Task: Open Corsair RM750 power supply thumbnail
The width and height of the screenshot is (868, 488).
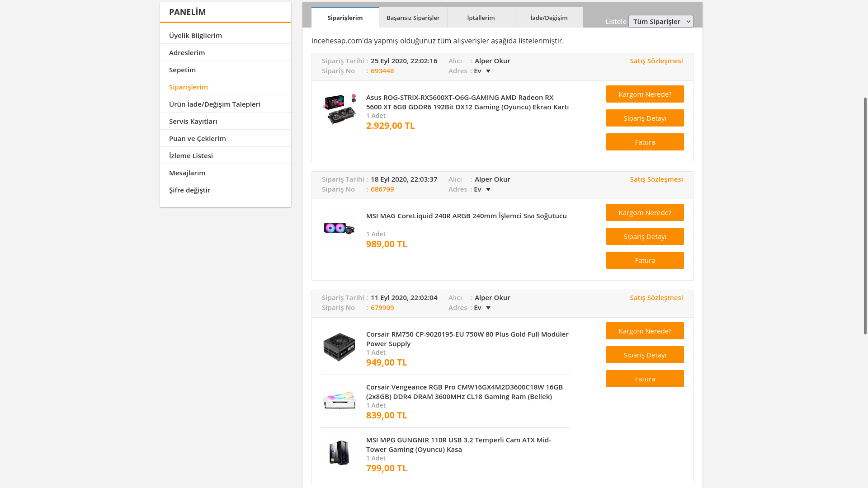Action: [339, 347]
